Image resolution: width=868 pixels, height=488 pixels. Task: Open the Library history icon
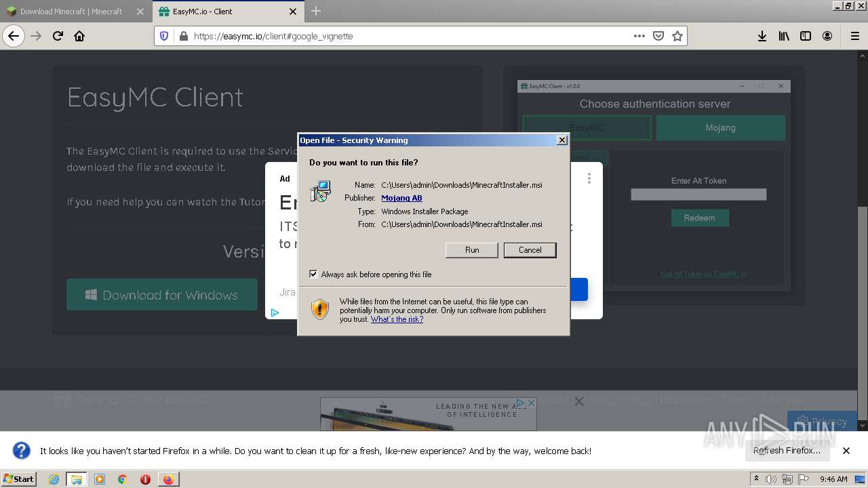coord(784,36)
